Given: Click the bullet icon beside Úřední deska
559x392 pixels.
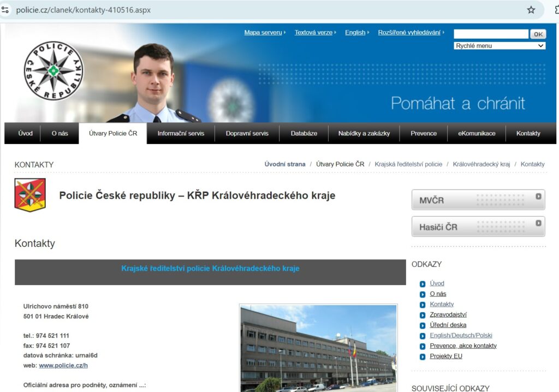Looking at the screenshot, I should 423,325.
